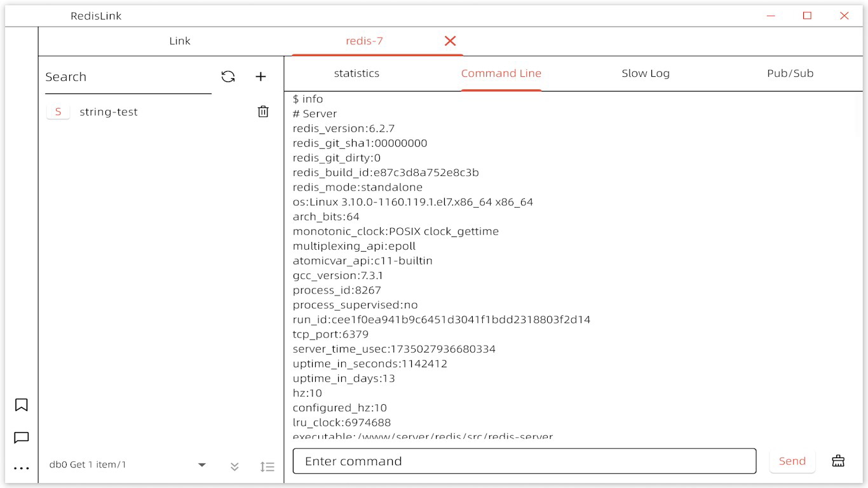Open the Slow Log tab
Screen dimensions: 868x488
tap(646, 74)
